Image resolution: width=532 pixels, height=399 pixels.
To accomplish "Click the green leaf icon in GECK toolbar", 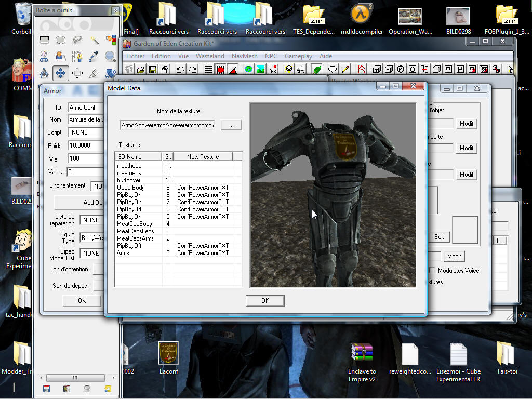I will (x=317, y=70).
